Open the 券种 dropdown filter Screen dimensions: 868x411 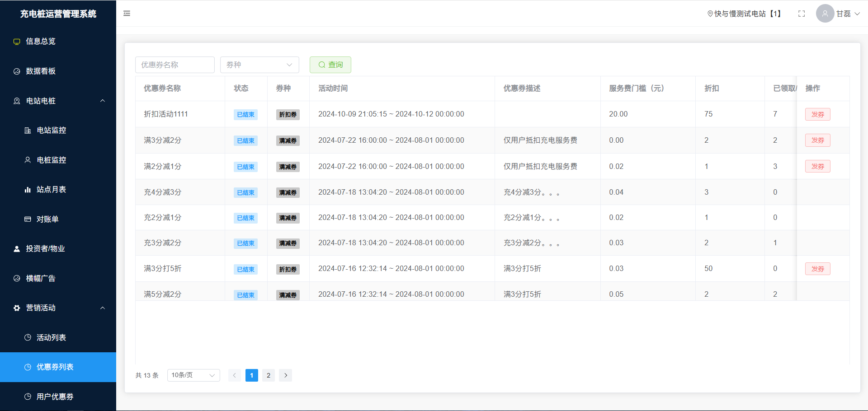[259, 65]
